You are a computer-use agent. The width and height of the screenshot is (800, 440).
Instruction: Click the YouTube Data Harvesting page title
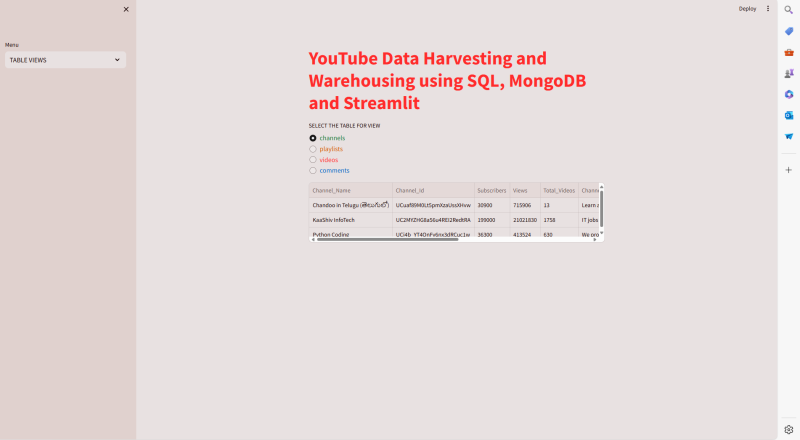pyautogui.click(x=447, y=81)
